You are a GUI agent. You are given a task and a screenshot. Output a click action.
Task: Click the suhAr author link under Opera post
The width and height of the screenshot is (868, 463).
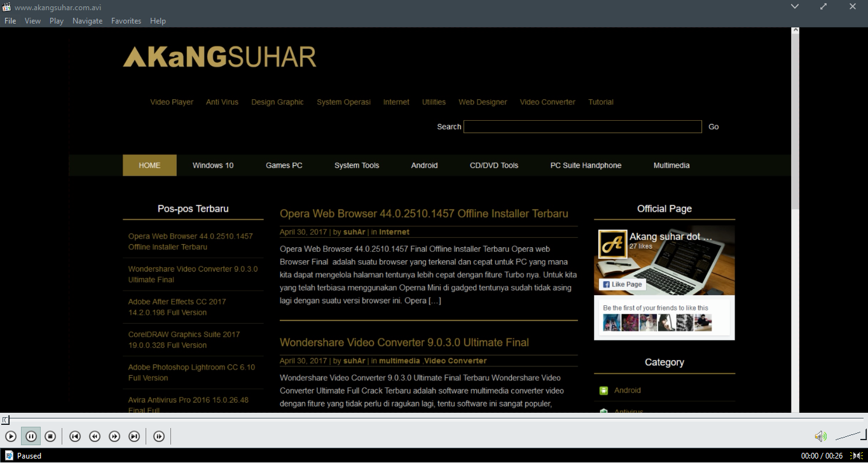click(x=354, y=232)
